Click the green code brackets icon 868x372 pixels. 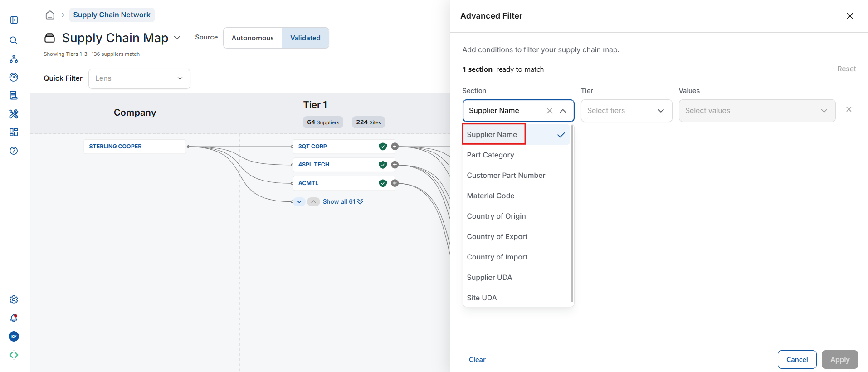pyautogui.click(x=14, y=355)
